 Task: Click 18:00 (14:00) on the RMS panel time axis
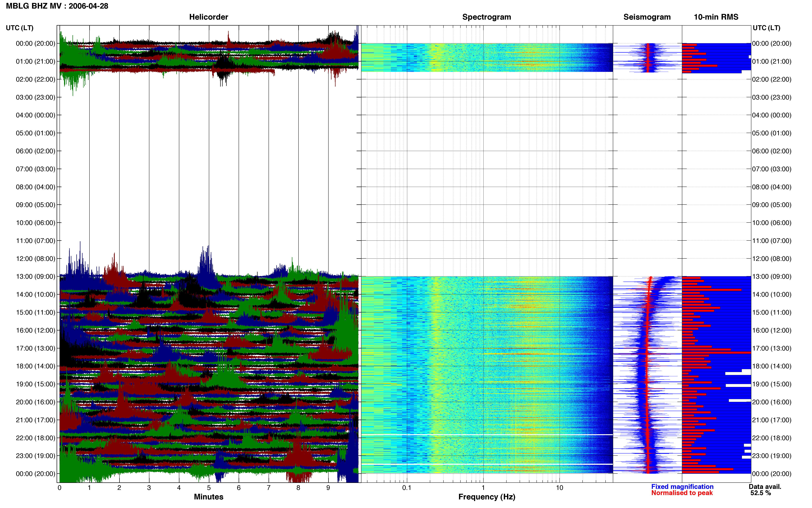(772, 366)
